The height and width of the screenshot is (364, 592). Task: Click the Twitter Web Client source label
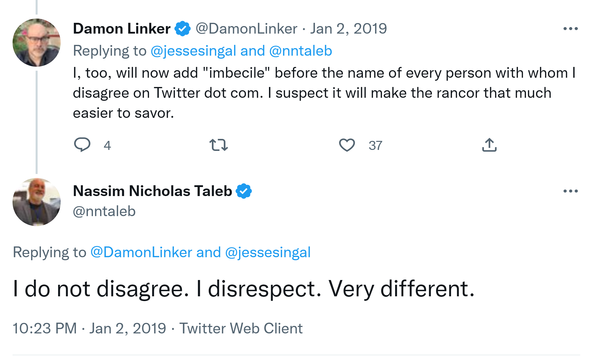[241, 328]
